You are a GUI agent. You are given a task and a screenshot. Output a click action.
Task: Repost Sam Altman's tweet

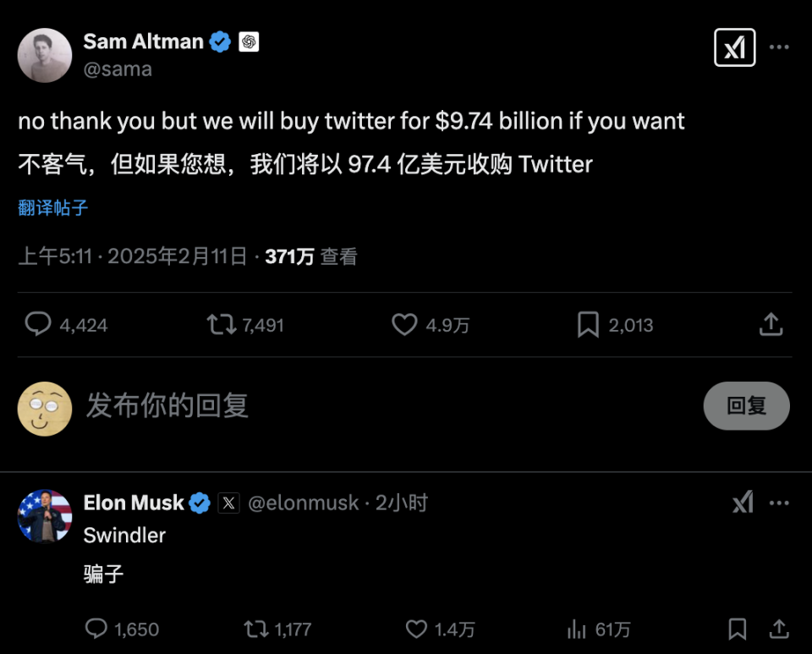pos(222,324)
